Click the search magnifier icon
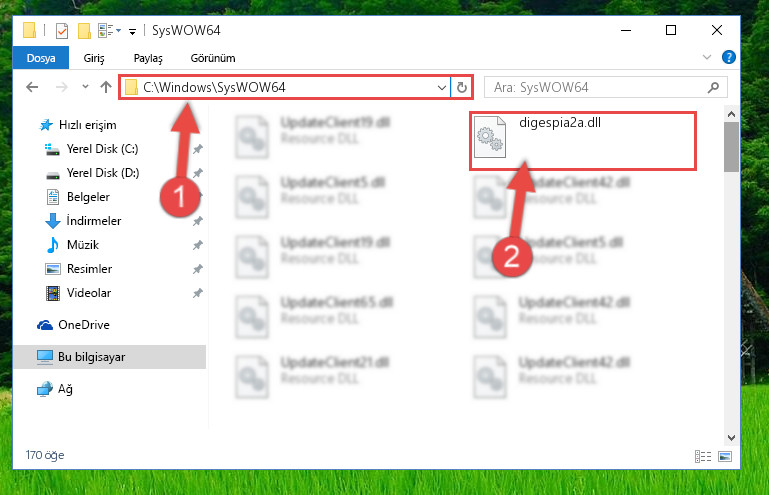The width and height of the screenshot is (769, 495). (x=713, y=87)
